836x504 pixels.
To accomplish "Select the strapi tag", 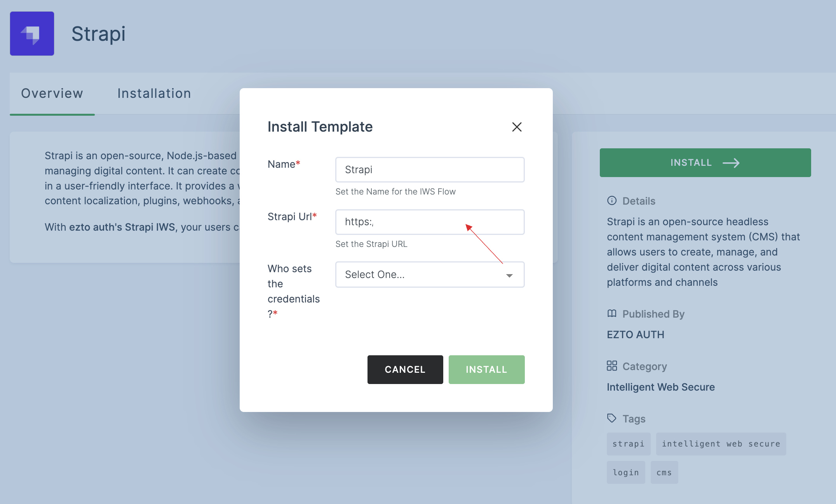I will pos(629,444).
